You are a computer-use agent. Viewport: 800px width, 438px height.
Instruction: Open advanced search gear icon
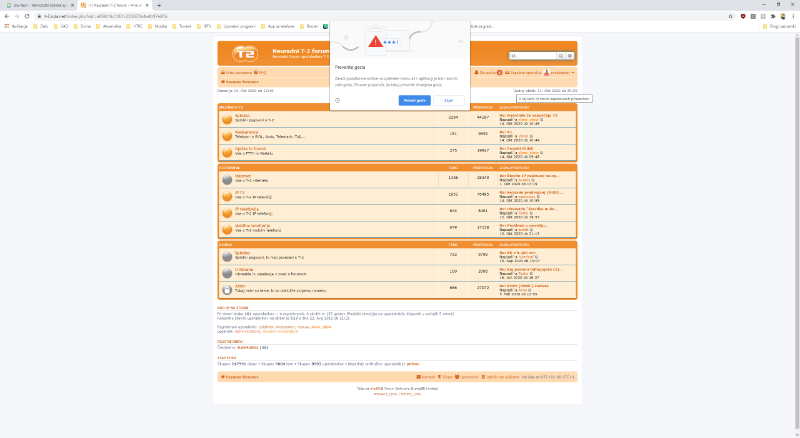tap(571, 56)
